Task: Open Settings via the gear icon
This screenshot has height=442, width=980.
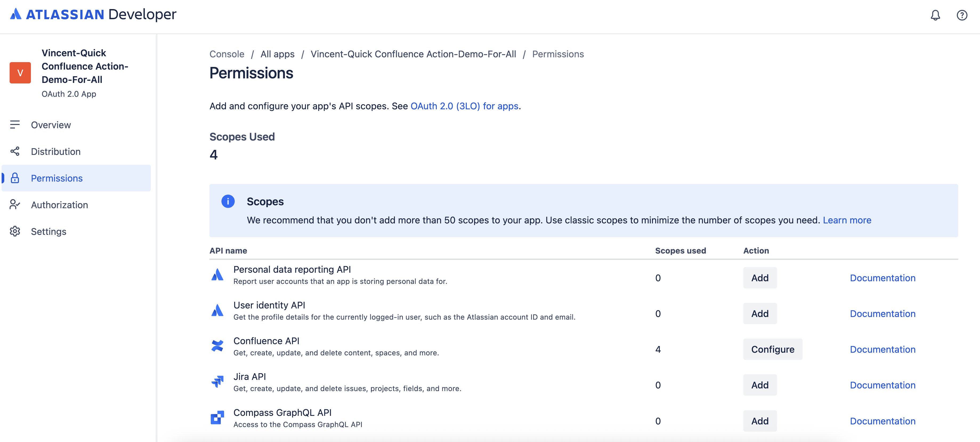Action: point(15,231)
